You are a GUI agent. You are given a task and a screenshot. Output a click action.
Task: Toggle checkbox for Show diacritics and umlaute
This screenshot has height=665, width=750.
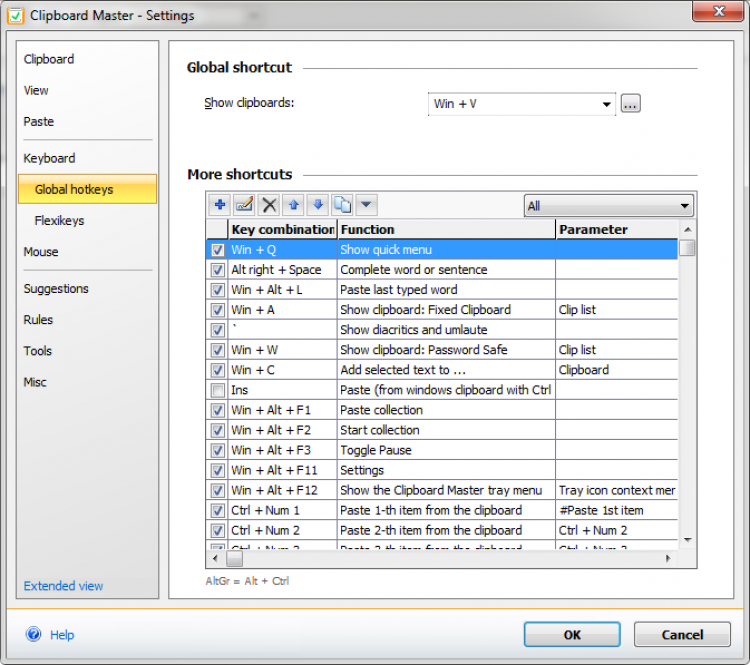218,330
